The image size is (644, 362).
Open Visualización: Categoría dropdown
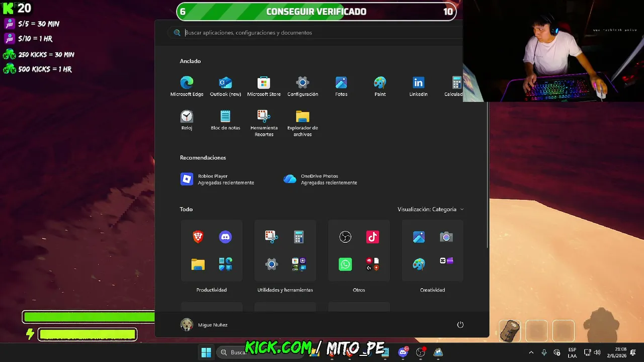click(x=431, y=209)
